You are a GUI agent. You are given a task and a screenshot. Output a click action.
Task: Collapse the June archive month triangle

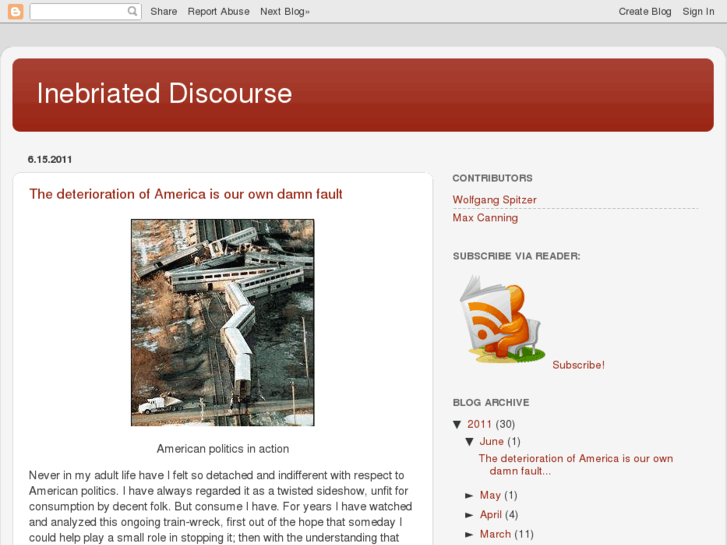470,442
